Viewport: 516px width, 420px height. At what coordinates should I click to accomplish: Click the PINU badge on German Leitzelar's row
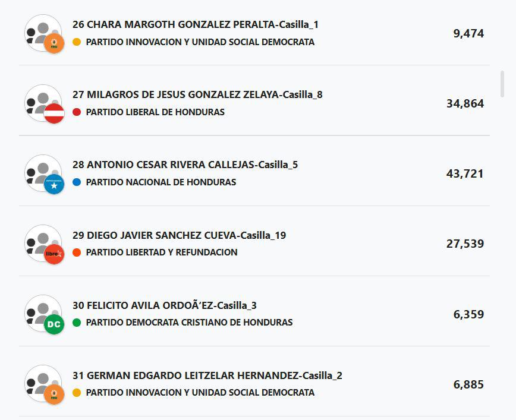click(x=53, y=393)
